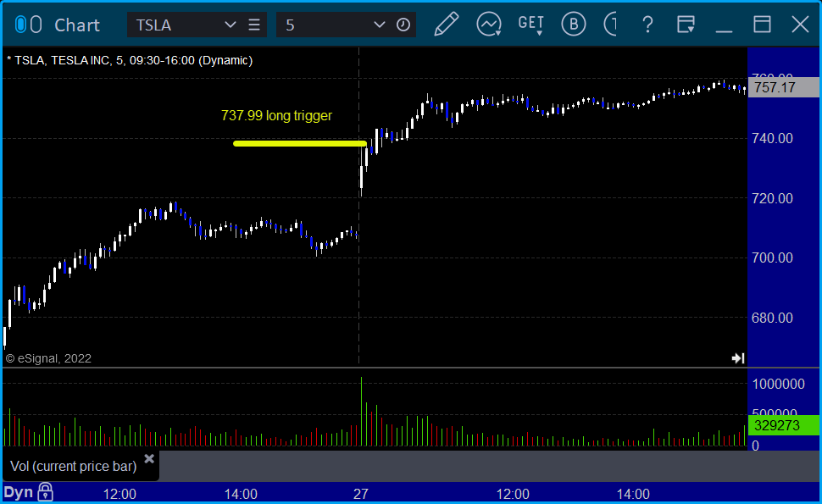Open the GET dropdown menu
Screen dimensions: 822x504
click(x=531, y=25)
